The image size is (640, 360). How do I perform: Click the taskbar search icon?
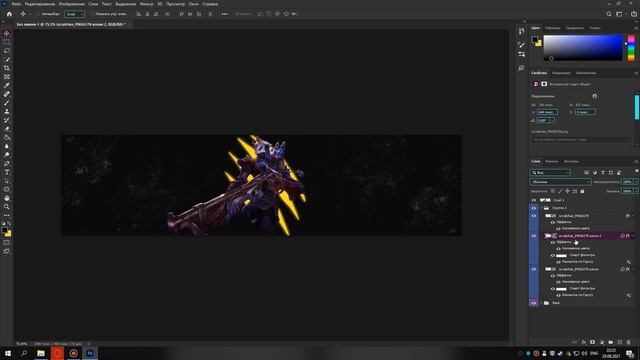24,353
